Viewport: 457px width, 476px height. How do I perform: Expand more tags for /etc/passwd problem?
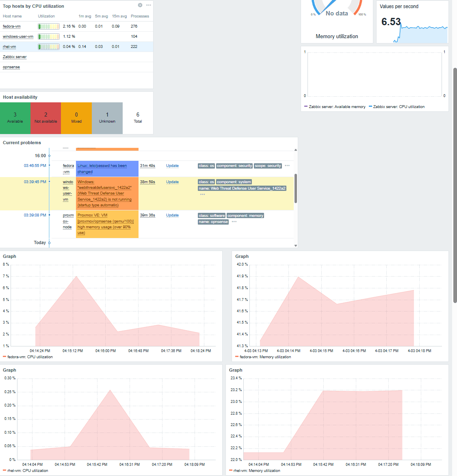[287, 166]
